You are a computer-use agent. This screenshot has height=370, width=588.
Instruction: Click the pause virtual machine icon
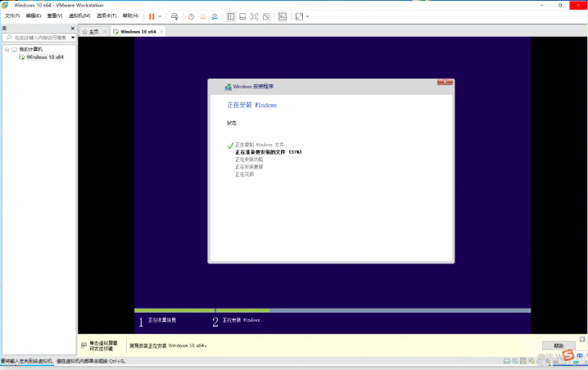[x=152, y=16]
